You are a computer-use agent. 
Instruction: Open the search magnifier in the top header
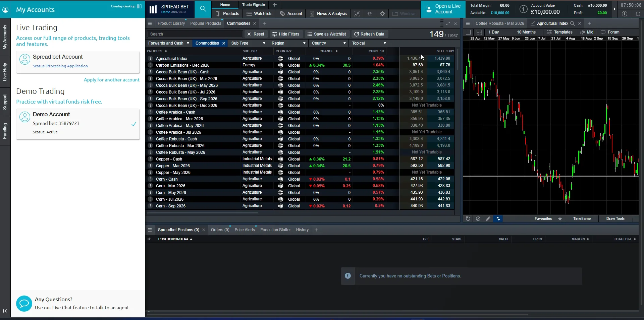[203, 9]
